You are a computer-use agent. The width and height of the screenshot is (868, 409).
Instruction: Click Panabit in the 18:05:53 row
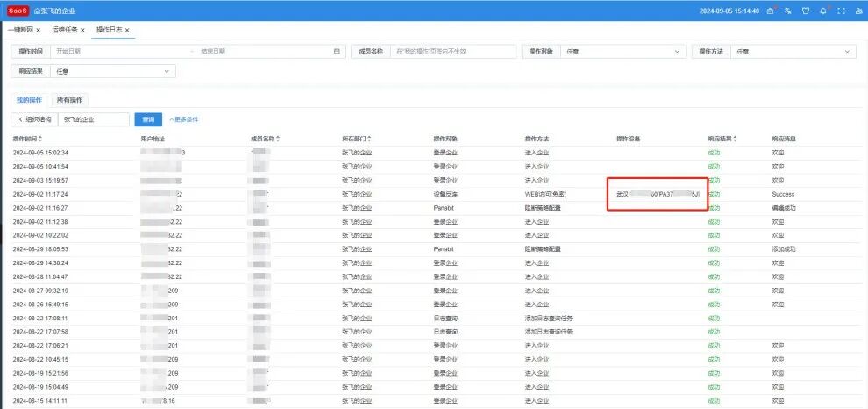pyautogui.click(x=444, y=249)
